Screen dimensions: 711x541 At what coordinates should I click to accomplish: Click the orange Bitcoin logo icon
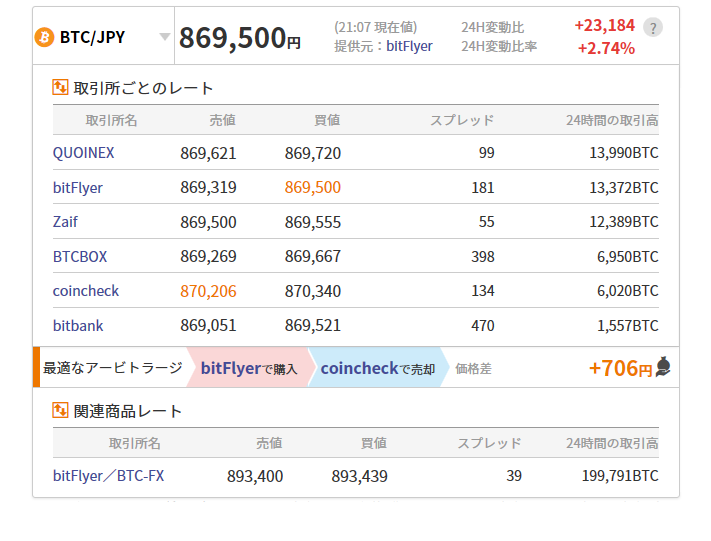tap(45, 37)
